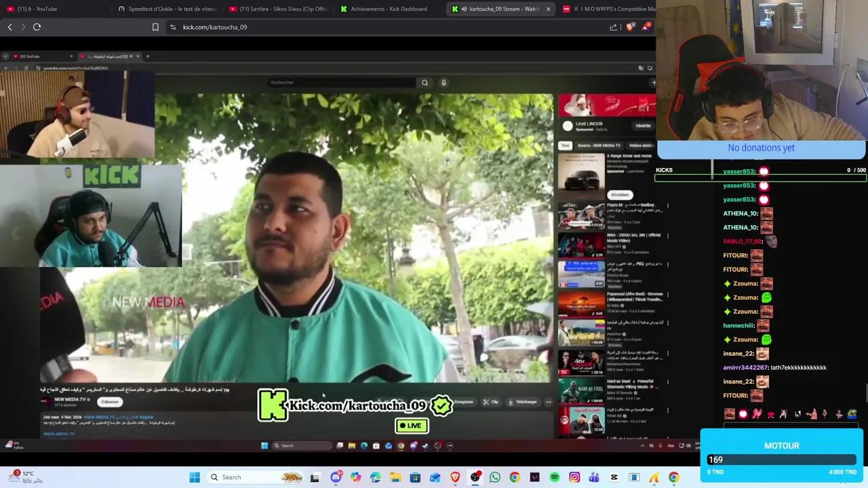Image resolution: width=868 pixels, height=488 pixels.
Task: Open Instagram from taskbar
Action: coord(574,477)
